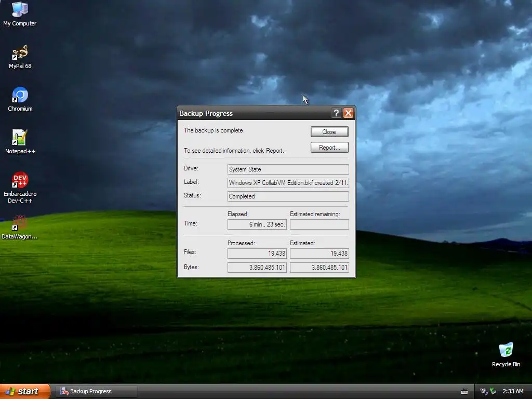Click the second tray icon next to the clock
Screen dimensions: 532x399
tap(493, 391)
